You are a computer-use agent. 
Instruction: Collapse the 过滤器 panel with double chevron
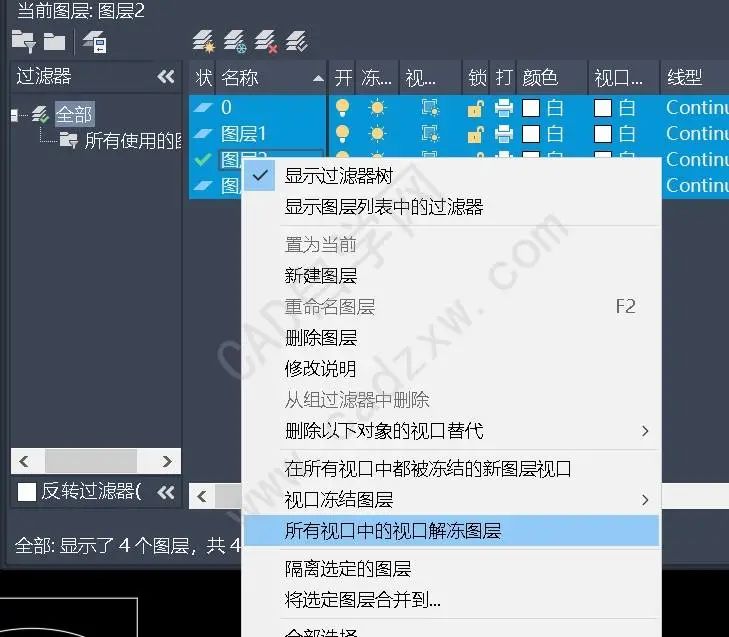[x=166, y=76]
